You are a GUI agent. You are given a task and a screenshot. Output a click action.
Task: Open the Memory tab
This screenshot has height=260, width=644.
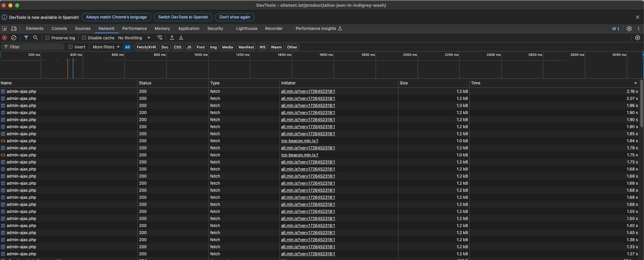click(162, 29)
